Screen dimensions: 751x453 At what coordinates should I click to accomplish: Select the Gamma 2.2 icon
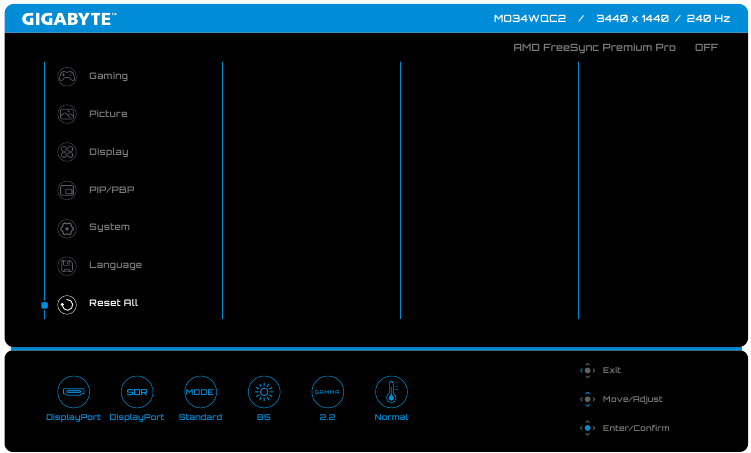click(327, 392)
